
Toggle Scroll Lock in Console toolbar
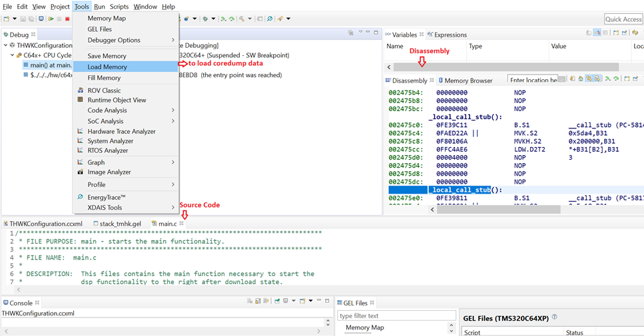[x=258, y=301]
